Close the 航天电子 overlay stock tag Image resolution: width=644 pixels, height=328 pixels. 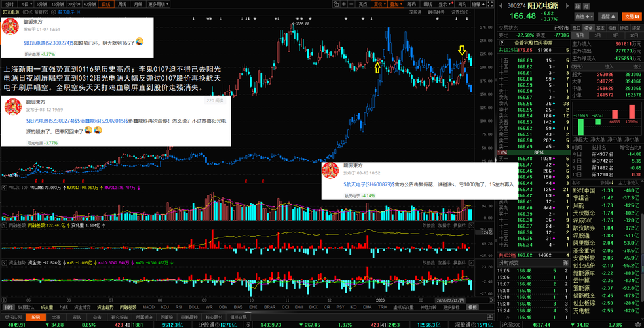point(79,12)
